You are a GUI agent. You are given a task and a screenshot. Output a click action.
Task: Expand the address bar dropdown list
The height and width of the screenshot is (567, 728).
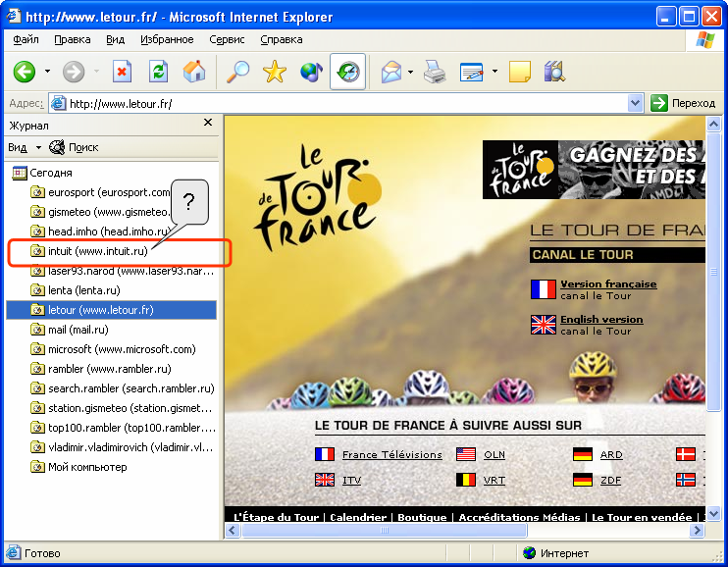click(x=635, y=103)
